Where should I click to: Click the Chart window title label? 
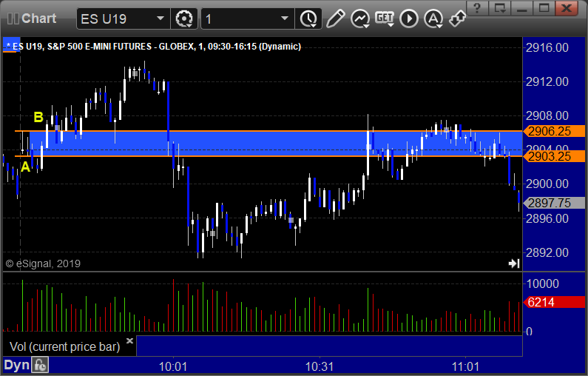coord(38,19)
